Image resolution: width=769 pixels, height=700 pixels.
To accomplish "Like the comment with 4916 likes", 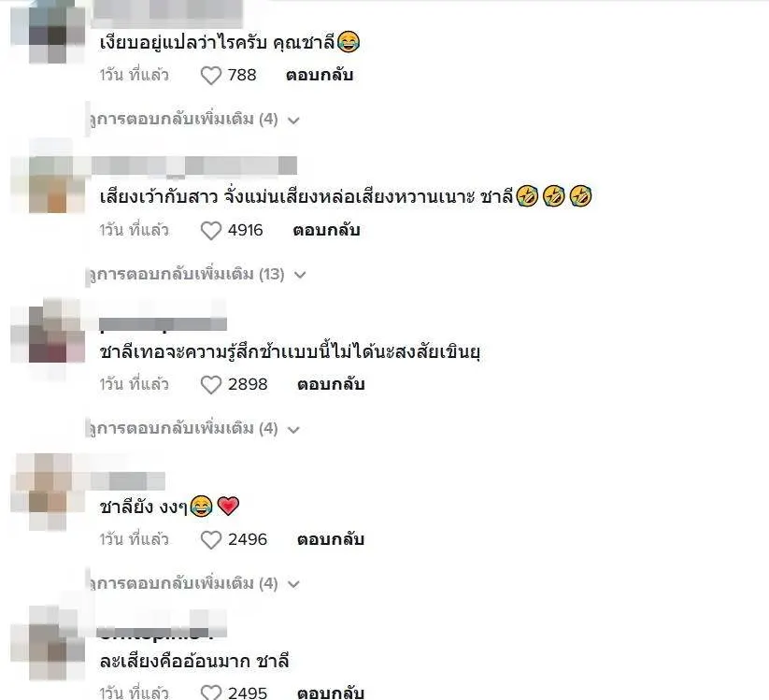I will [211, 230].
